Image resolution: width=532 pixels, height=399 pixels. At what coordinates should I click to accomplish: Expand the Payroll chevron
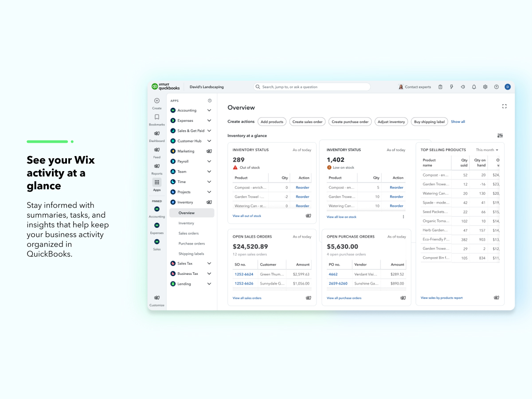point(209,161)
